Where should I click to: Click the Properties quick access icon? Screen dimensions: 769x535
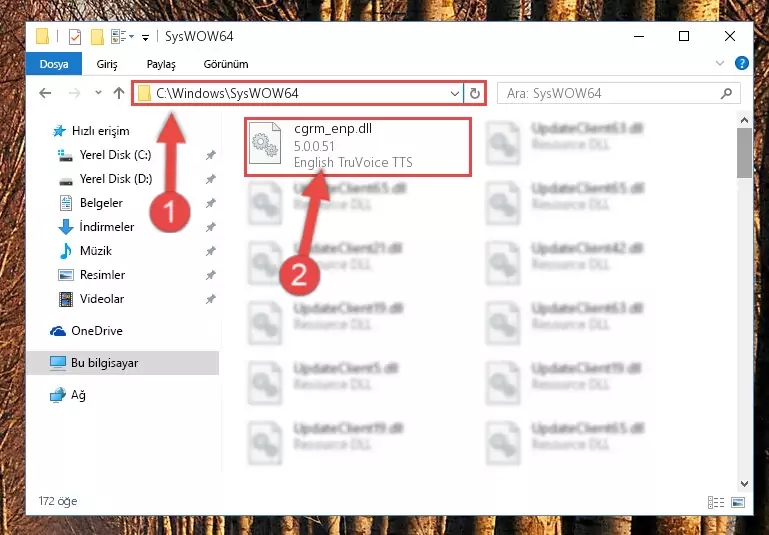(75, 37)
